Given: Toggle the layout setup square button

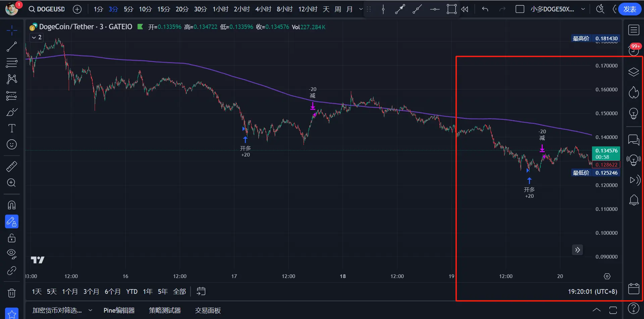Looking at the screenshot, I should point(520,9).
